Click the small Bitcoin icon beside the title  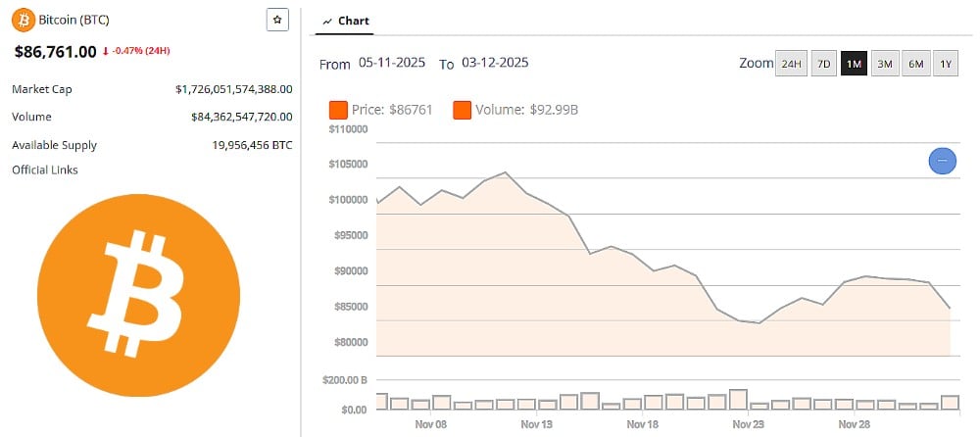24,21
